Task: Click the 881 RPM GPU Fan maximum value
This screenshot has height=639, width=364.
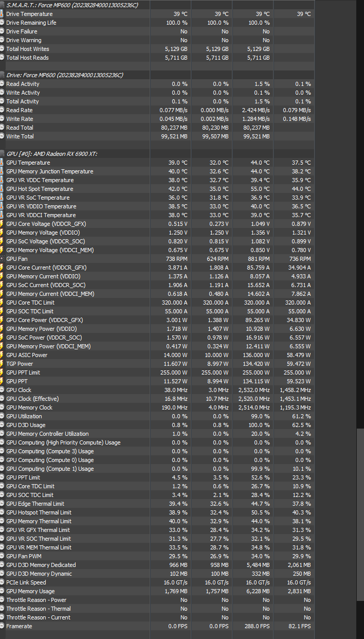Action: tap(259, 259)
